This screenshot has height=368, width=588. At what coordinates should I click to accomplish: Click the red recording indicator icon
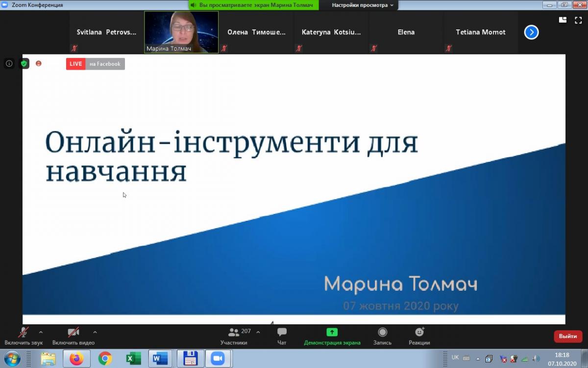(39, 63)
